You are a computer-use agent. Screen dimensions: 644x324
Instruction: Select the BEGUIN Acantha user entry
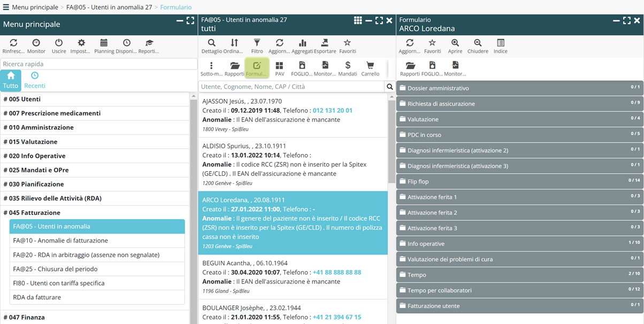293,277
